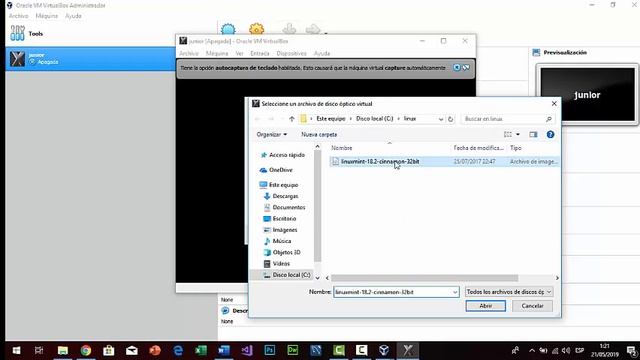The height and width of the screenshot is (360, 640).
Task: Open the file type filter dropdown
Action: (509, 292)
